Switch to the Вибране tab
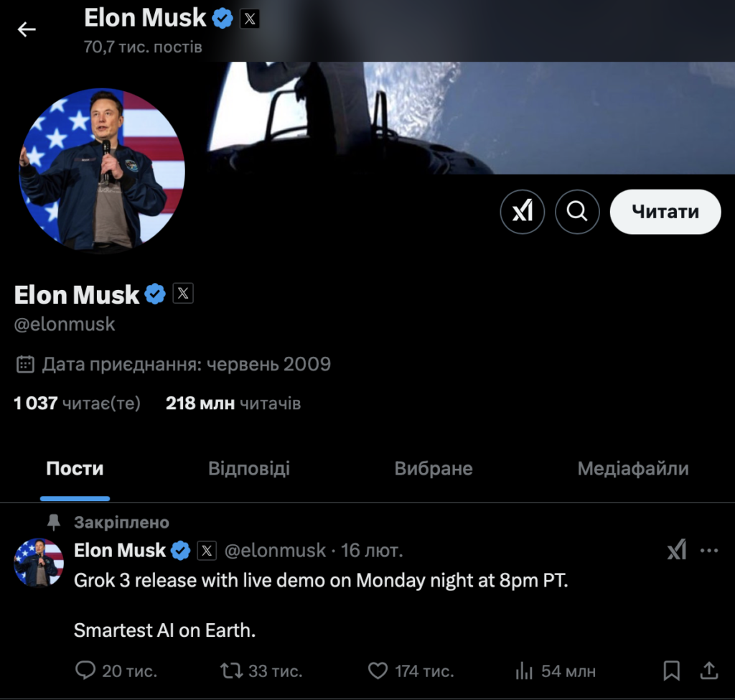Screen dimensions: 735x700 [x=434, y=469]
